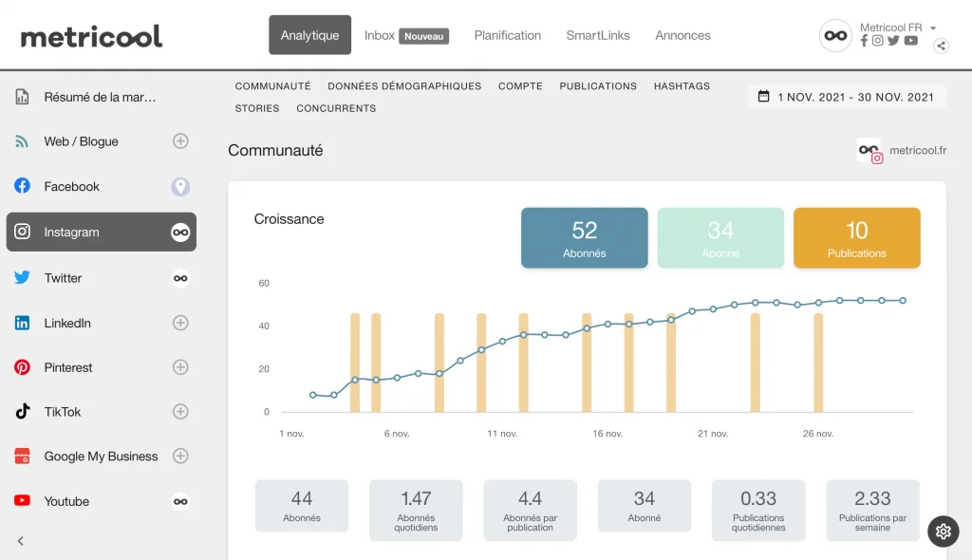Click the plus icon next to LinkedIn
This screenshot has height=560, width=972.
point(180,323)
